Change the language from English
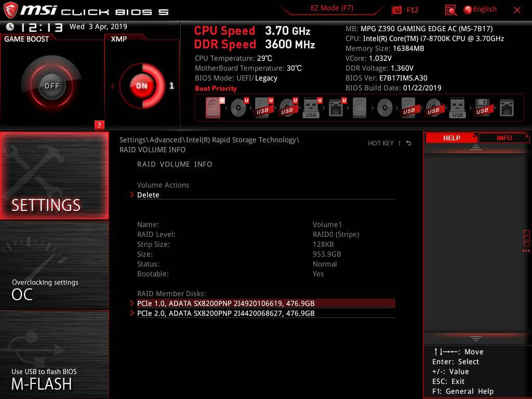 [x=480, y=9]
